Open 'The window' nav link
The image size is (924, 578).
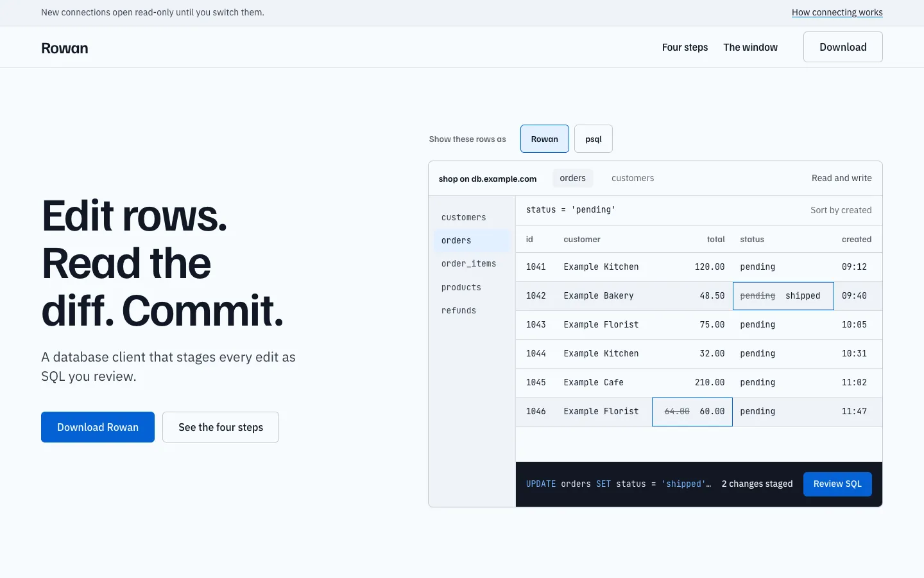[x=750, y=48]
